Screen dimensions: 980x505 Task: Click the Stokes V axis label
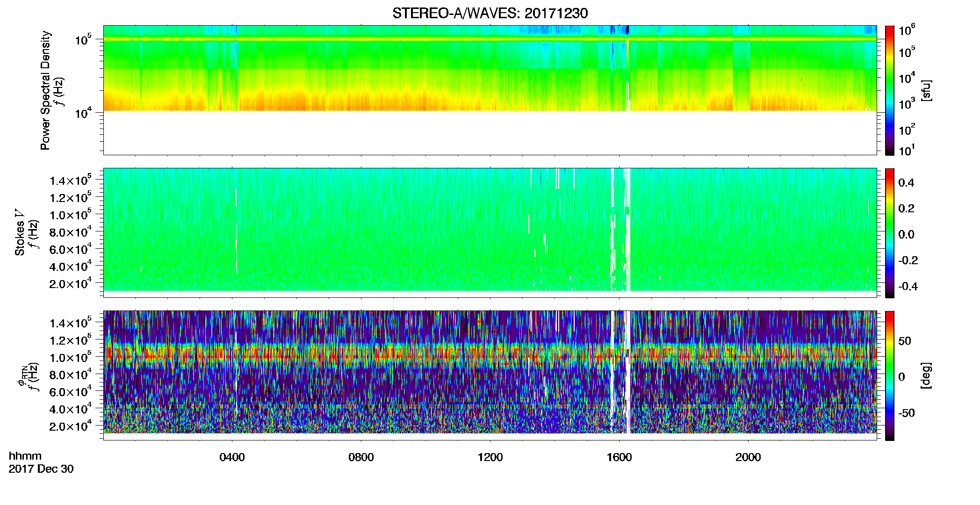(20, 232)
